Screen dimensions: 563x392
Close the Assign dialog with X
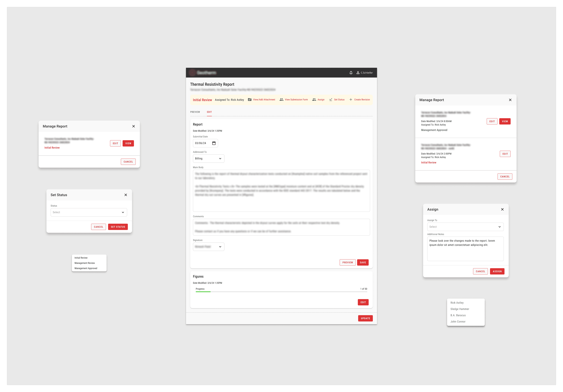coord(502,209)
